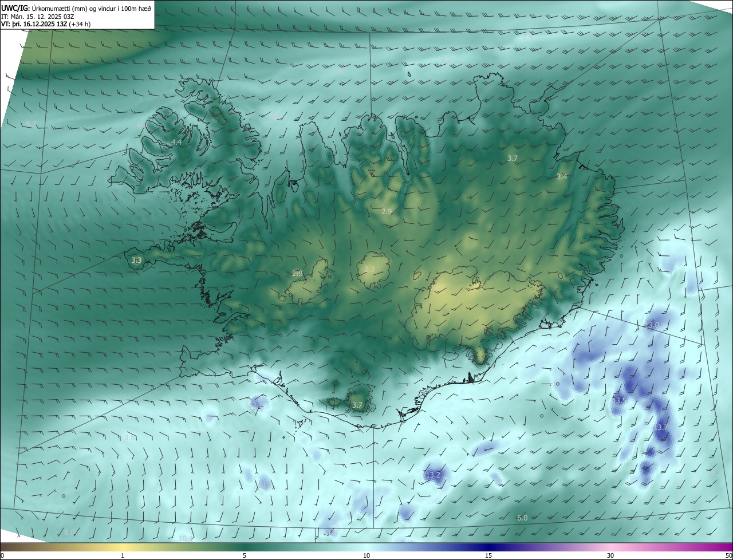Pick the 10 tick label on the colour scale
This screenshot has height=560, width=733.
coord(366,555)
